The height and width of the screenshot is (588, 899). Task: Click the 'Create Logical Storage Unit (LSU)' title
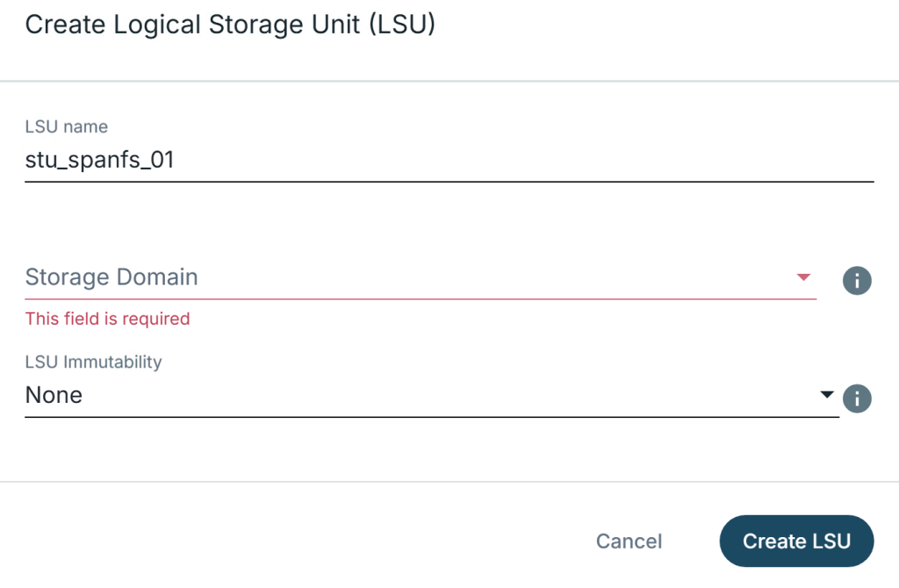point(230,25)
